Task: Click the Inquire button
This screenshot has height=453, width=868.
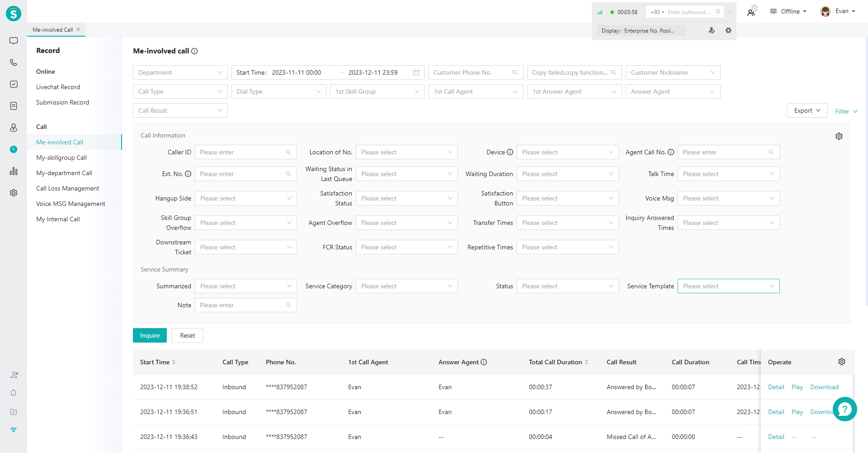Action: pyautogui.click(x=150, y=335)
